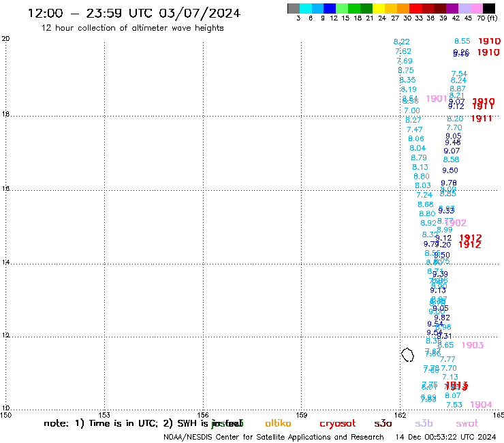Screen dimensions: 504x443
Task: Click the wave height value '6.24'
Action: click(458, 80)
